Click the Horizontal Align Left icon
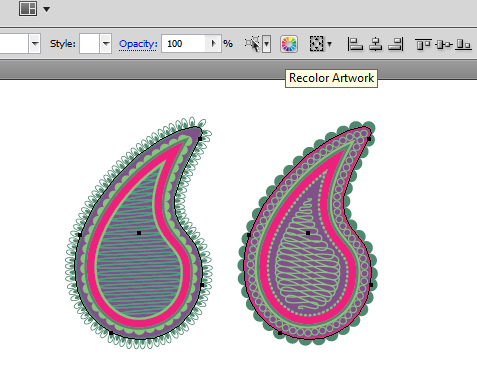477x377 pixels. pyautogui.click(x=355, y=44)
